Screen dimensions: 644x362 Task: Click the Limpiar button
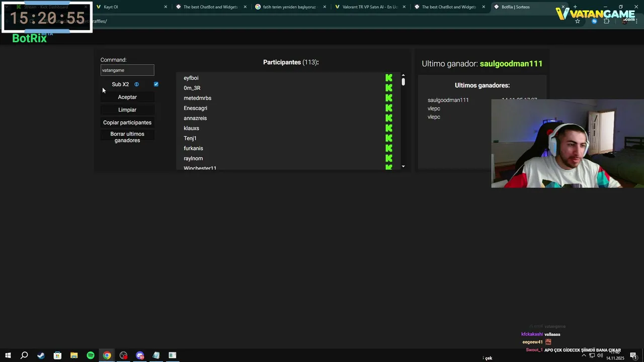click(127, 110)
